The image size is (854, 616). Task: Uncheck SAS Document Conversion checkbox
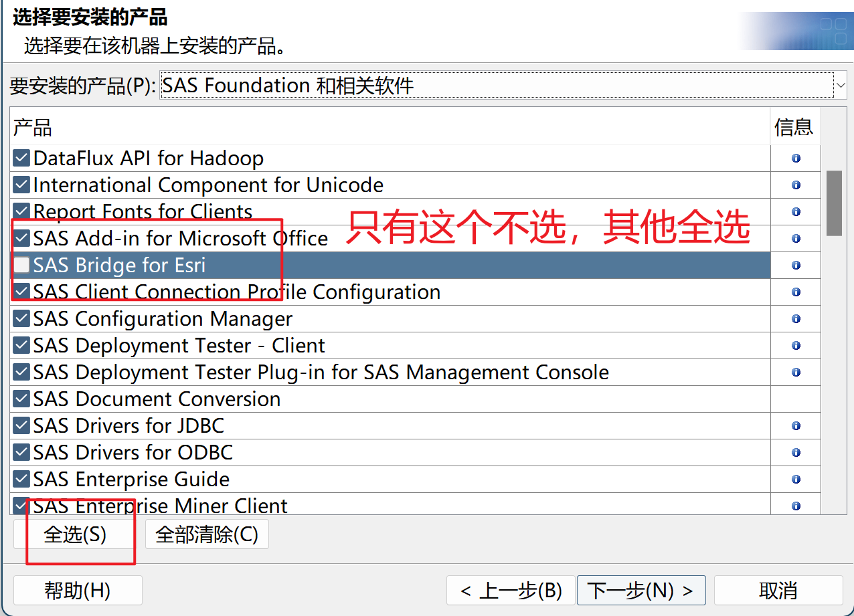click(x=21, y=399)
